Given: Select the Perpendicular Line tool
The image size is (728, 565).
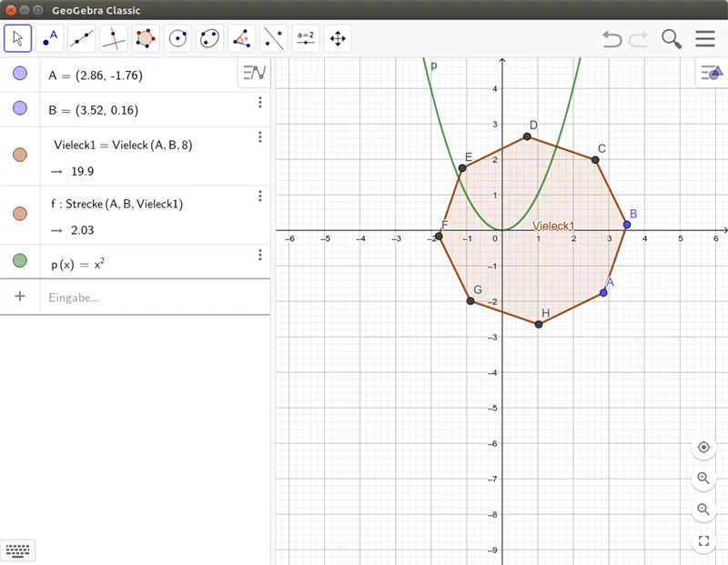Looking at the screenshot, I should tap(114, 38).
